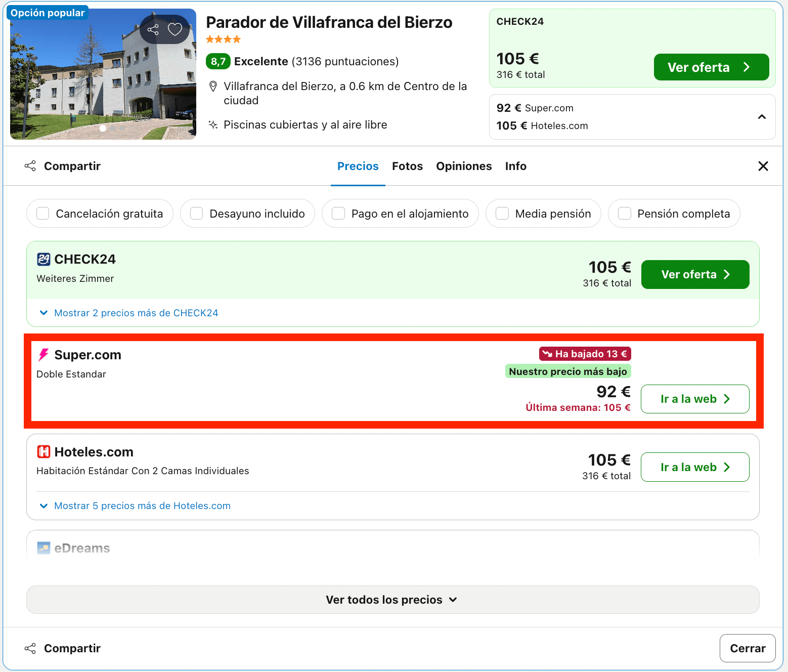Tick the Desayuno incluido checkbox
The image size is (788, 672).
(x=197, y=214)
